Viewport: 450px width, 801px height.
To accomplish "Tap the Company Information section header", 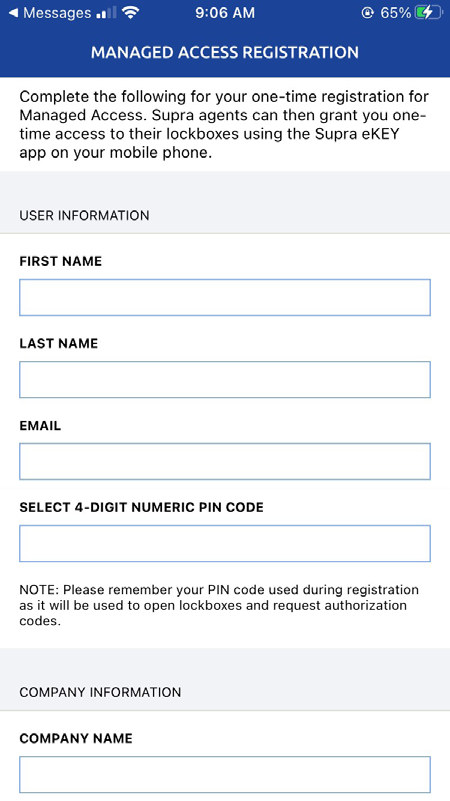I will (x=100, y=692).
